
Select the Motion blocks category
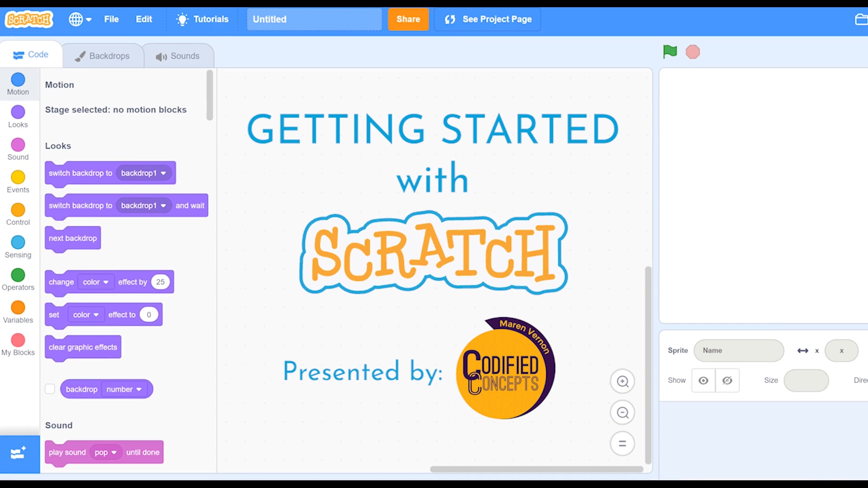[18, 84]
